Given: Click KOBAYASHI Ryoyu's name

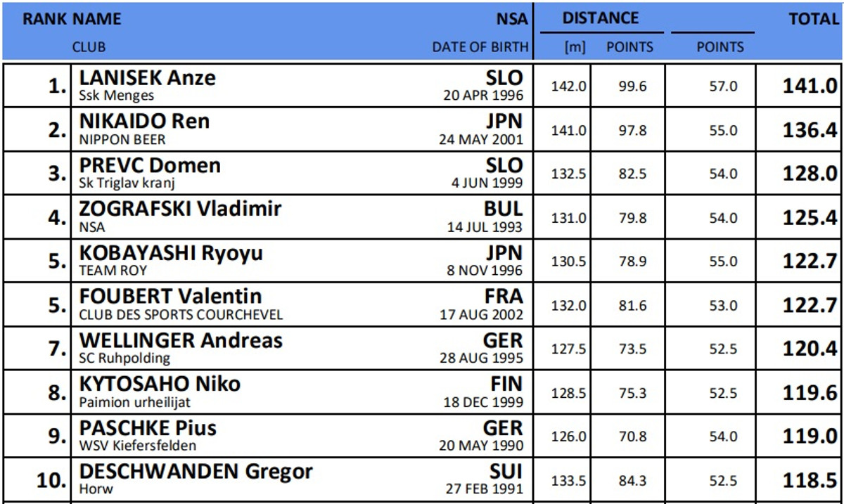Looking at the screenshot, I should 171,252.
